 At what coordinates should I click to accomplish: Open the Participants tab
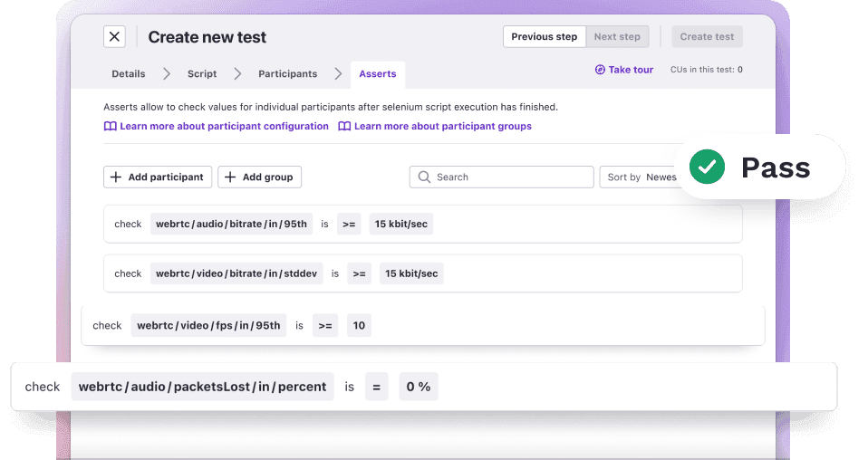click(x=287, y=73)
